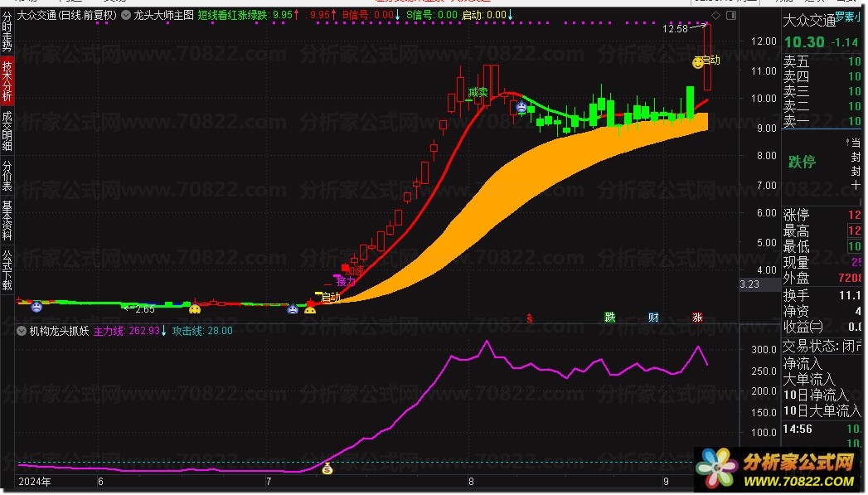Click the 换手 row in the quote panel
Screen dimensions: 868x495
(x=822, y=295)
